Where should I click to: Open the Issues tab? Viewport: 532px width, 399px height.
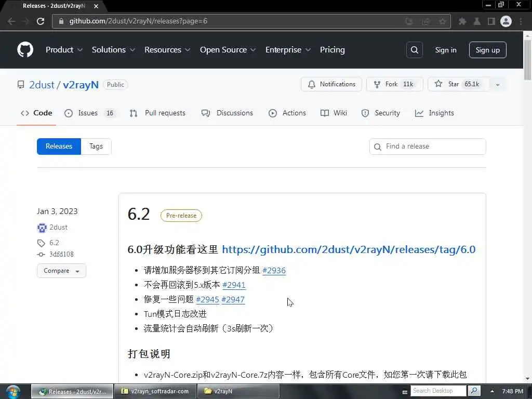89,113
